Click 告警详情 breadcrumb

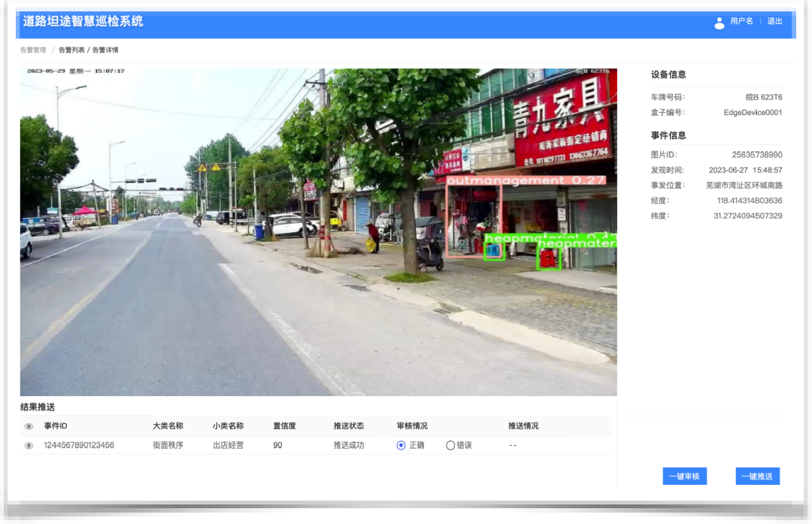pos(105,50)
